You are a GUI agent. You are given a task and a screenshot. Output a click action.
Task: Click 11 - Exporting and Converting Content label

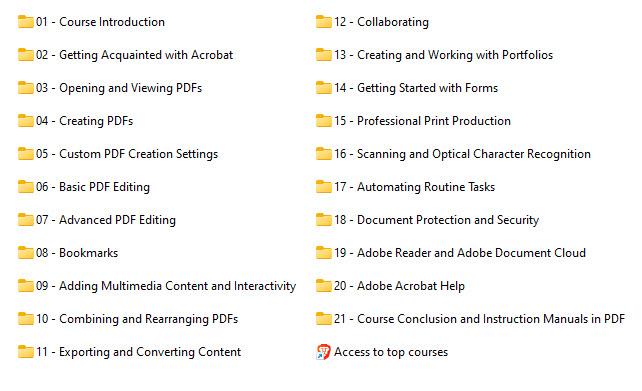[138, 352]
